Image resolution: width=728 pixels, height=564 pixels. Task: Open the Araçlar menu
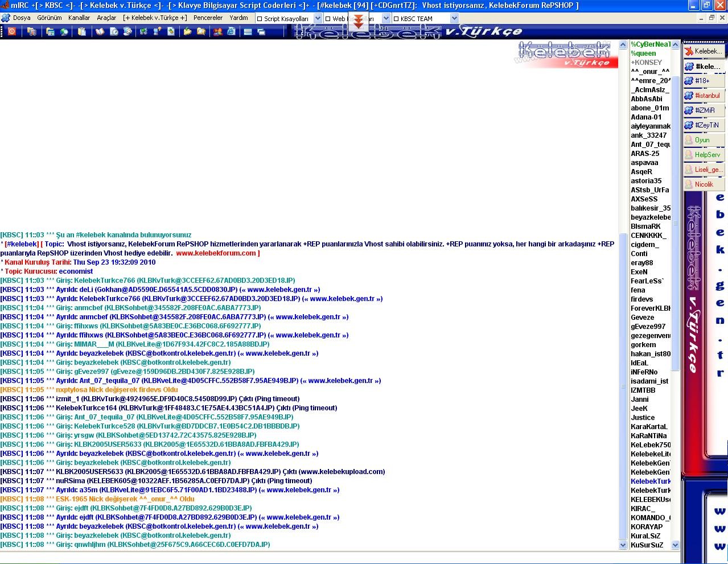tap(106, 18)
